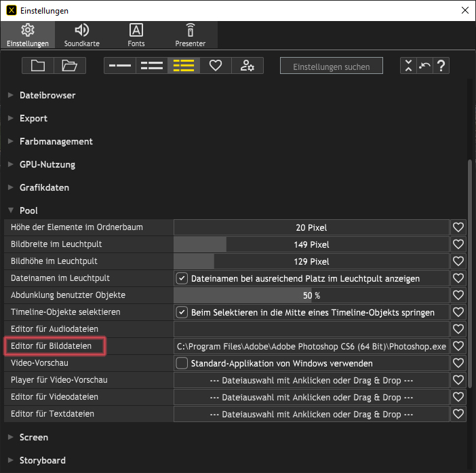Screen dimensions: 476x473
Task: Switch to the Fonts tab
Action: [136, 35]
